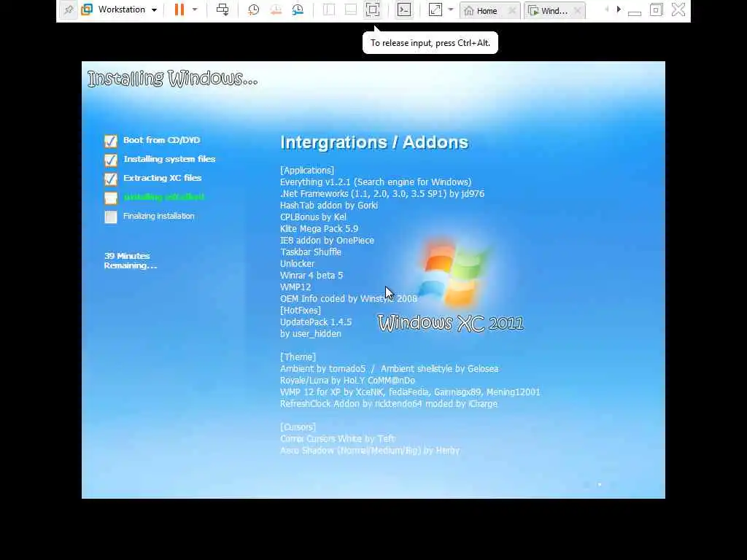
Task: Click the 'RefreshClock Addon' line
Action: [x=389, y=404]
